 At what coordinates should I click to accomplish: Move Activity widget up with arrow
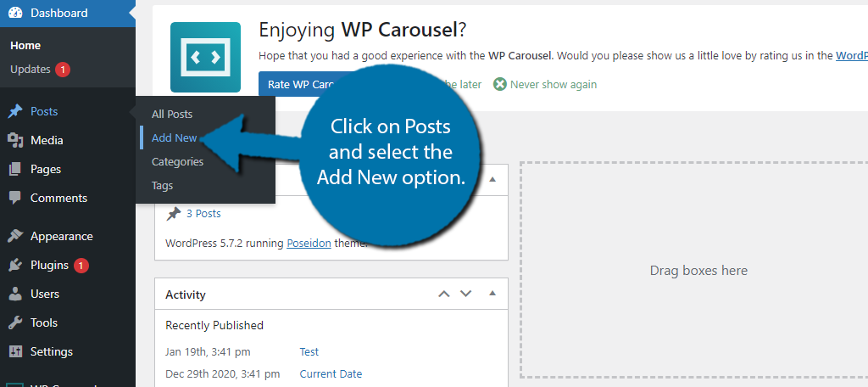[x=443, y=294]
